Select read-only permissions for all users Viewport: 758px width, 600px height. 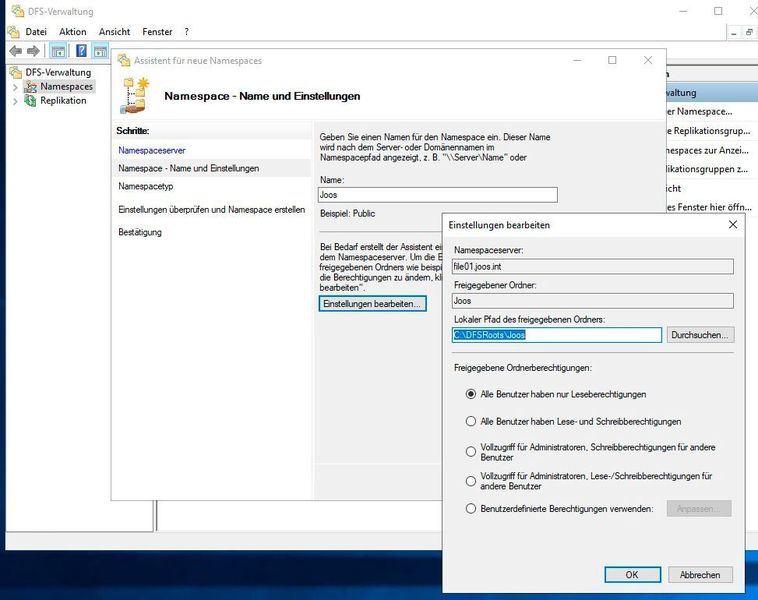coord(470,394)
